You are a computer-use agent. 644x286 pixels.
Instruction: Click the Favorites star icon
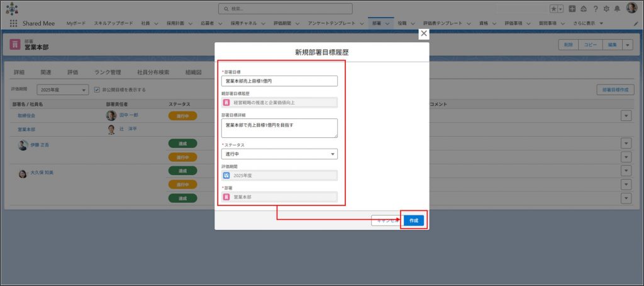point(553,9)
